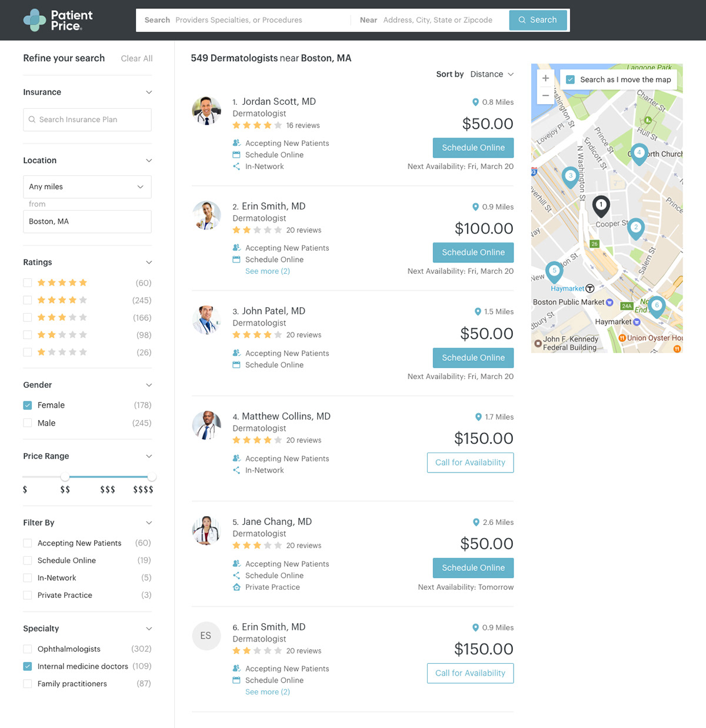706x728 pixels.
Task: Click map pin number 2
Action: coord(636,228)
